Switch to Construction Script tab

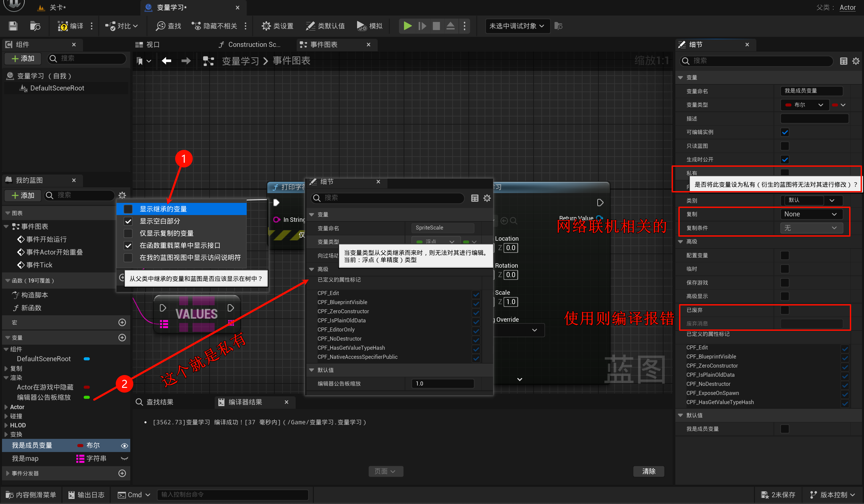pyautogui.click(x=250, y=45)
